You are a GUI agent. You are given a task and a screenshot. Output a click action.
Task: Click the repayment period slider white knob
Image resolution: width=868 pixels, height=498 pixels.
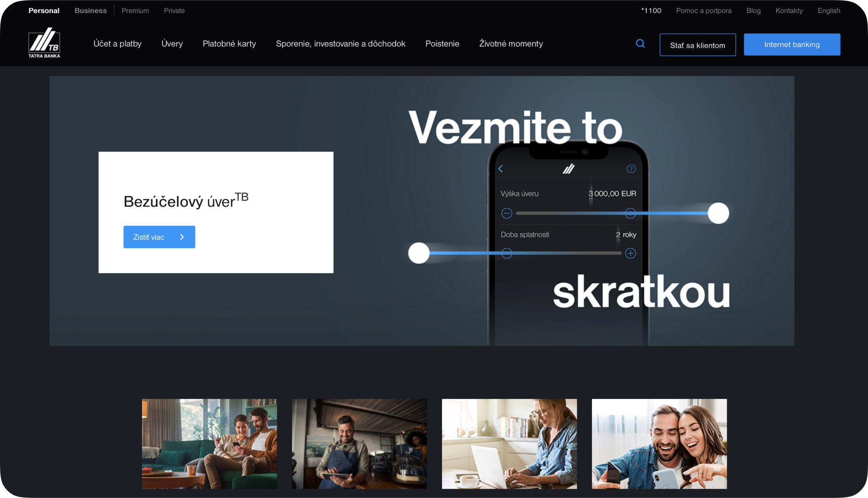tap(419, 253)
